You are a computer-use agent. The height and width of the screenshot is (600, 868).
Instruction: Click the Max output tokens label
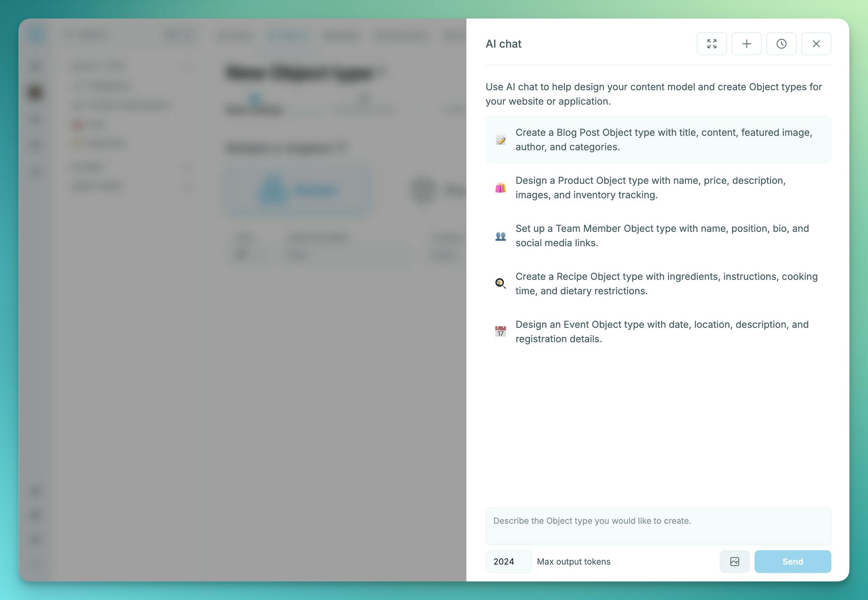[x=573, y=561]
